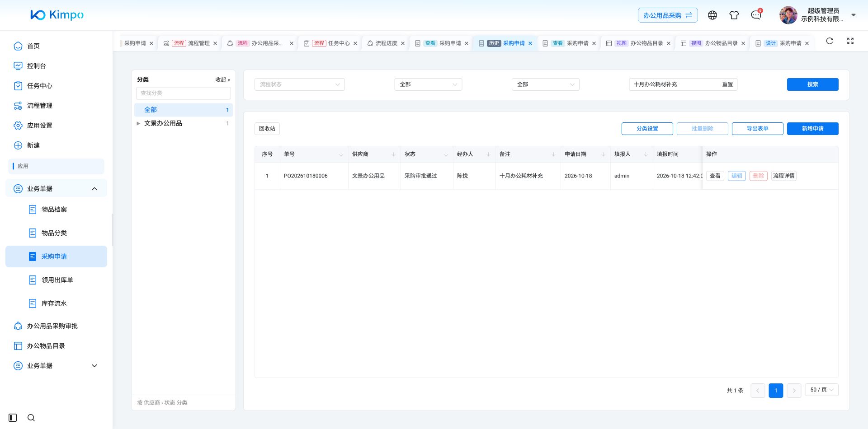
Task: Open the 办公用品采购 app switcher
Action: (x=668, y=15)
